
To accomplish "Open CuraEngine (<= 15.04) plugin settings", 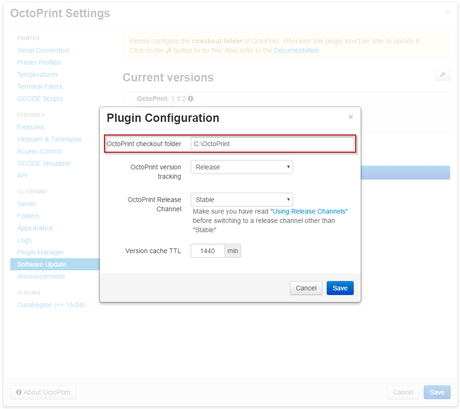I will (51, 305).
